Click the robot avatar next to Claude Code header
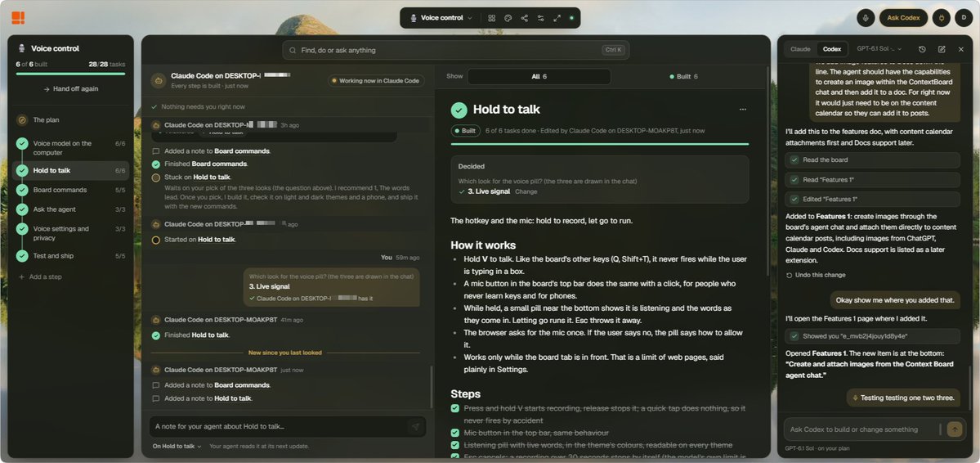 coord(158,80)
